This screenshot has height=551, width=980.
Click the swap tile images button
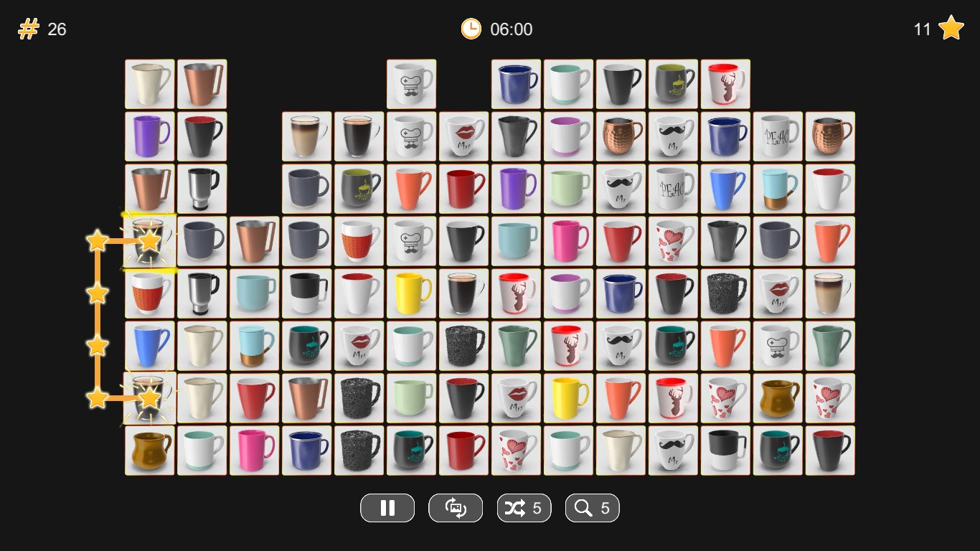tap(456, 508)
